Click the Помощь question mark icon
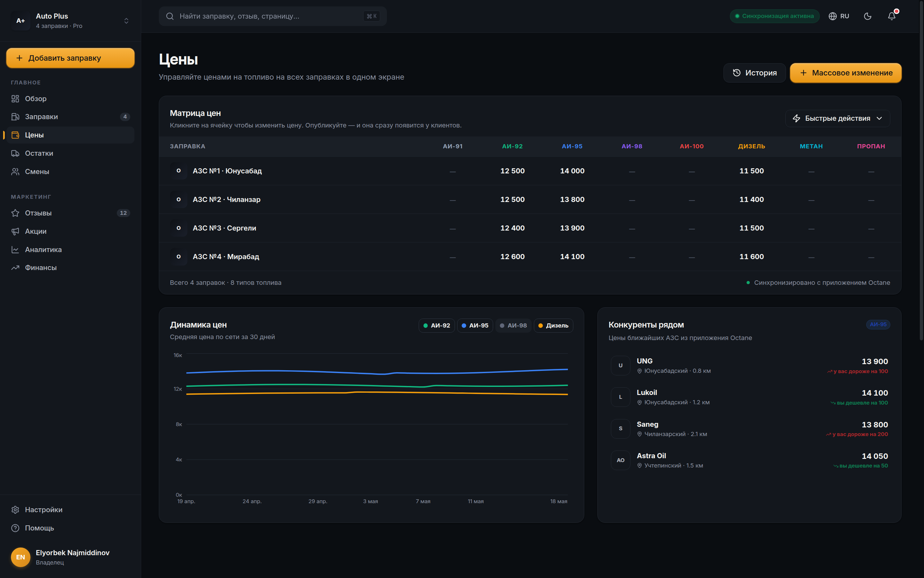This screenshot has height=578, width=924. [15, 528]
